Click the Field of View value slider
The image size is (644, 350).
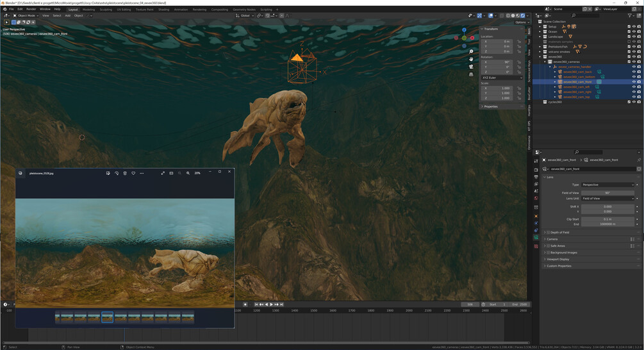(x=607, y=193)
